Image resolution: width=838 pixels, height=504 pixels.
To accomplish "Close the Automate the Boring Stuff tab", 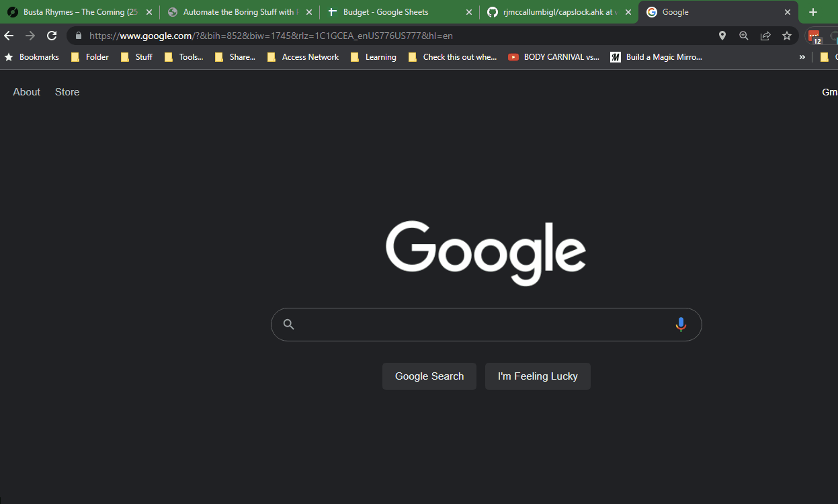I will click(x=309, y=12).
